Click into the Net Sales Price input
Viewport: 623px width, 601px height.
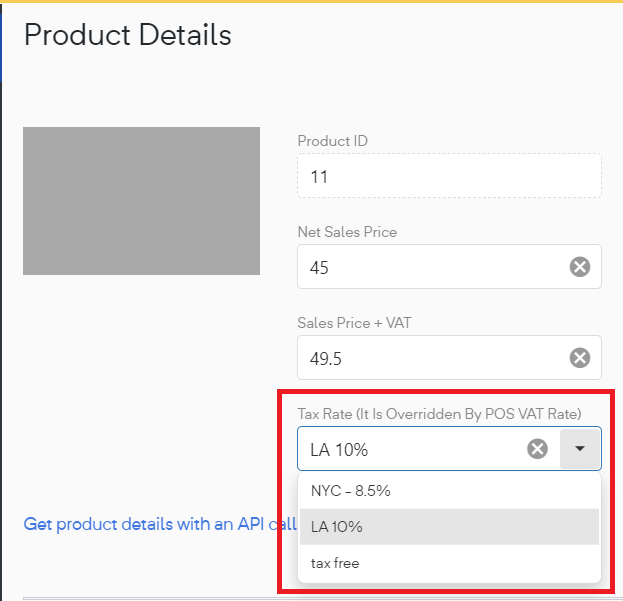tap(433, 267)
